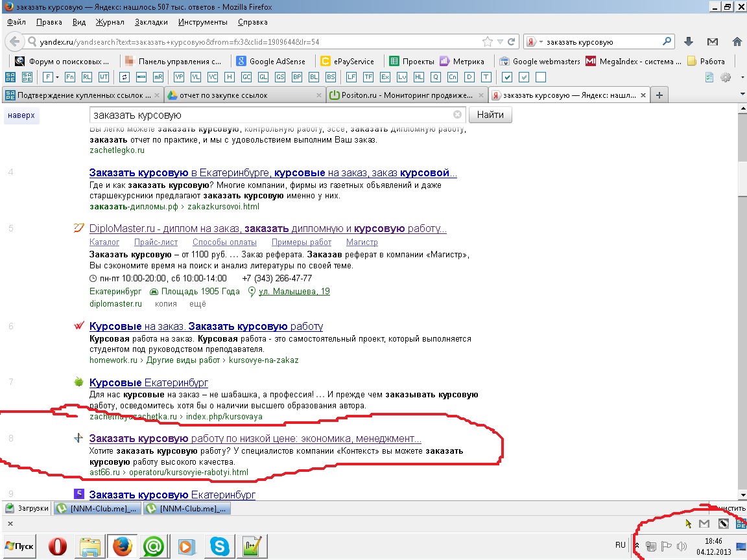The image size is (747, 560).
Task: Click the LF toolbar button
Action: [x=351, y=77]
